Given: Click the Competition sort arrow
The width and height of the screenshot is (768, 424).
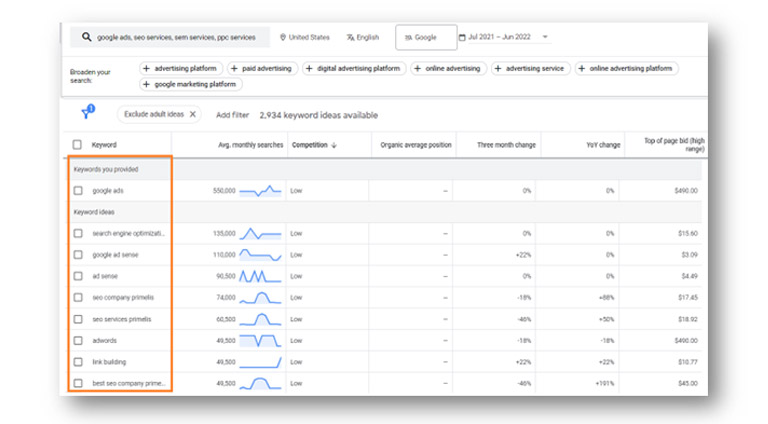Looking at the screenshot, I should [334, 145].
